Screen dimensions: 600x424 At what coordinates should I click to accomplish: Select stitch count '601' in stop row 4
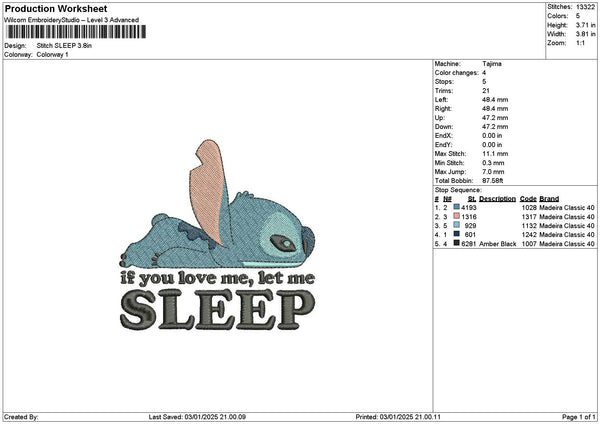click(x=470, y=235)
